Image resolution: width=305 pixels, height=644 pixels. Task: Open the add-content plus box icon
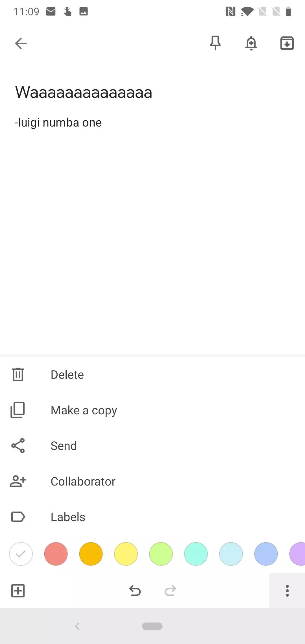click(x=18, y=591)
